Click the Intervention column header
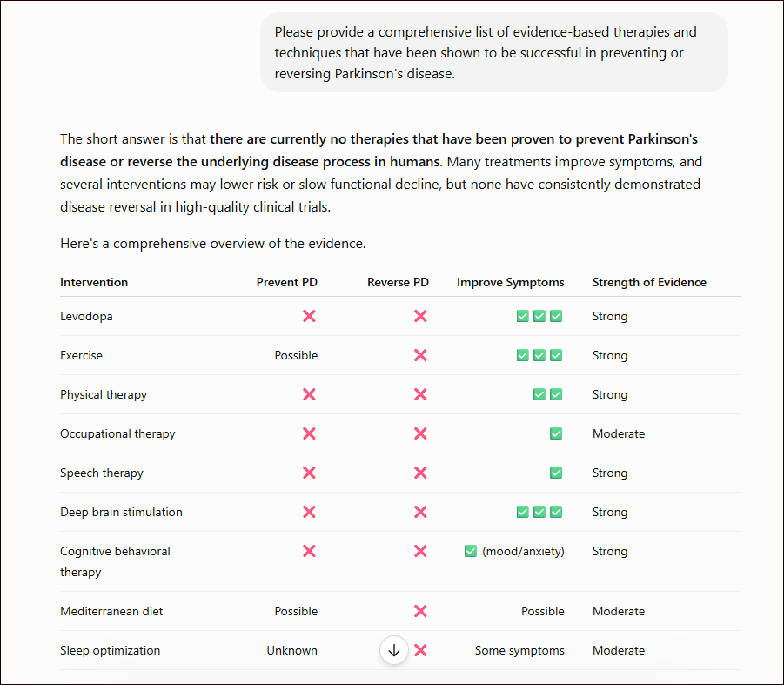 [94, 282]
